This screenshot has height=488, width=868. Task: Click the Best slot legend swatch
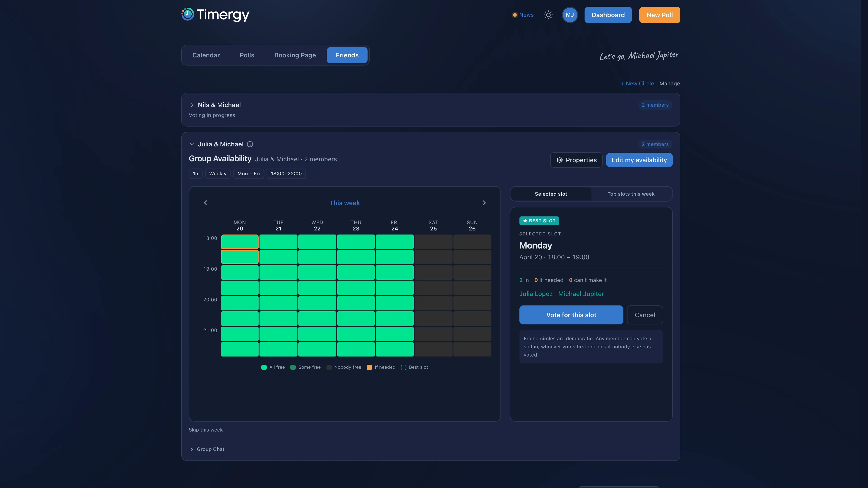coord(404,367)
